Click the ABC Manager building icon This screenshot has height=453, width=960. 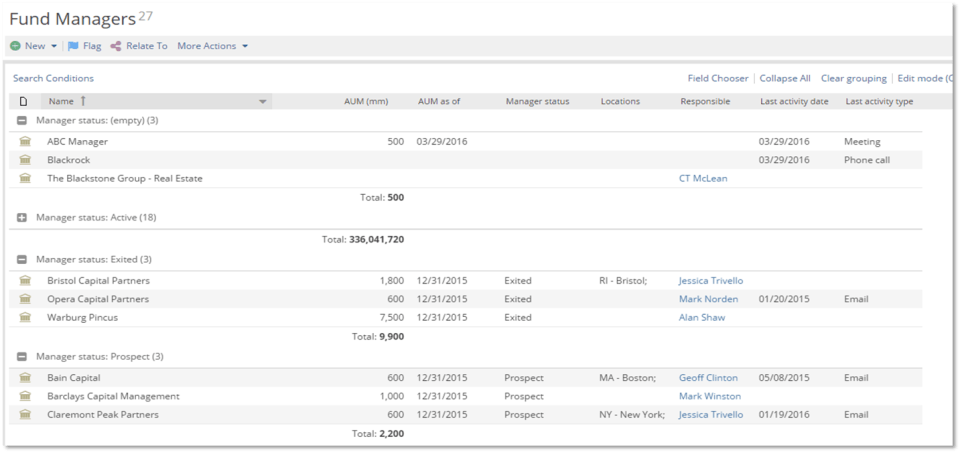(25, 142)
